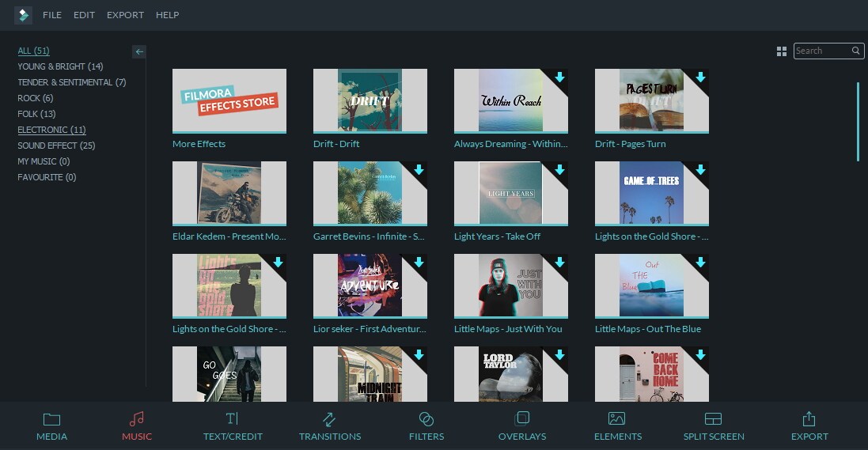Select Out The Blue album thumbnail
The image size is (868, 450).
[651, 286]
